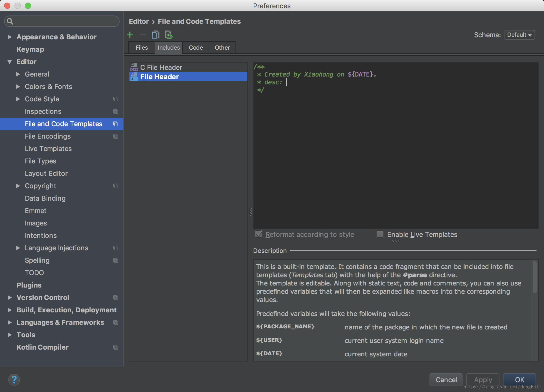Viewport: 544px width, 392px height.
Task: Click the green plus Create Template icon
Action: [x=130, y=35]
